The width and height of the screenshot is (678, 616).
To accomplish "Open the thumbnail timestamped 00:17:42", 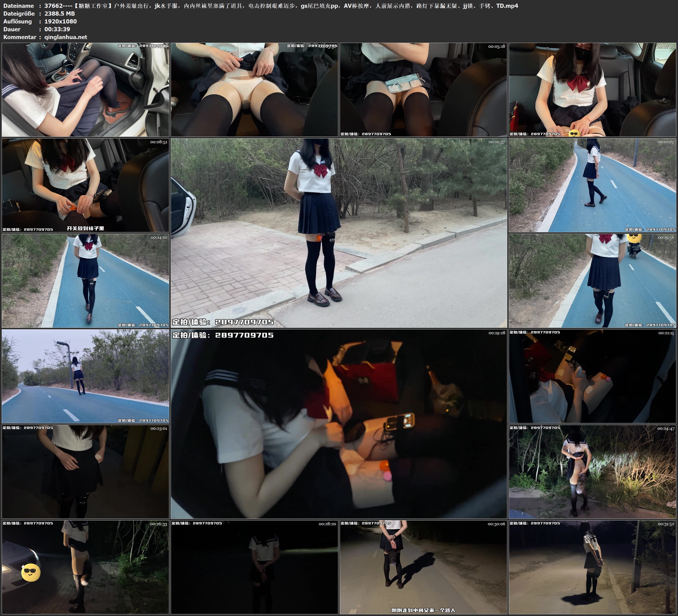I will 85,376.
